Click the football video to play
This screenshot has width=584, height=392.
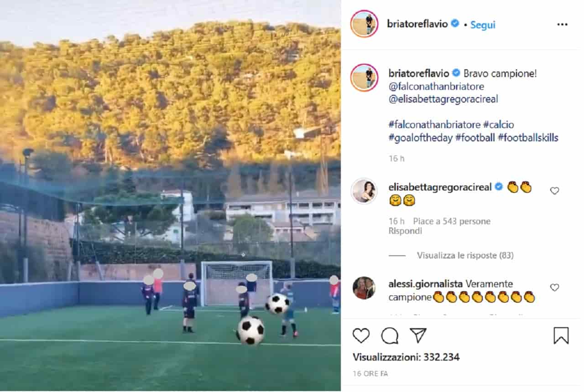point(170,196)
